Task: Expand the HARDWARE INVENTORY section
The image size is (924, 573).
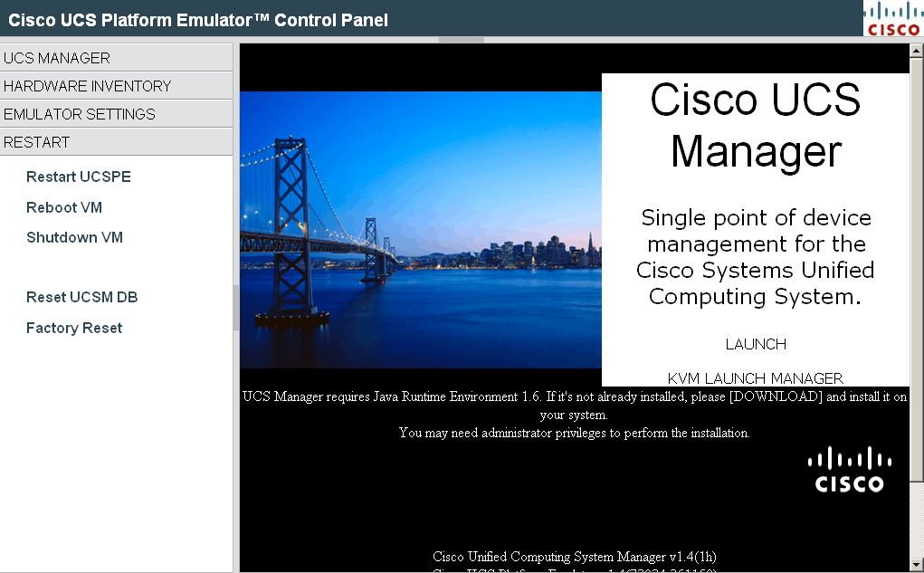Action: [x=116, y=86]
